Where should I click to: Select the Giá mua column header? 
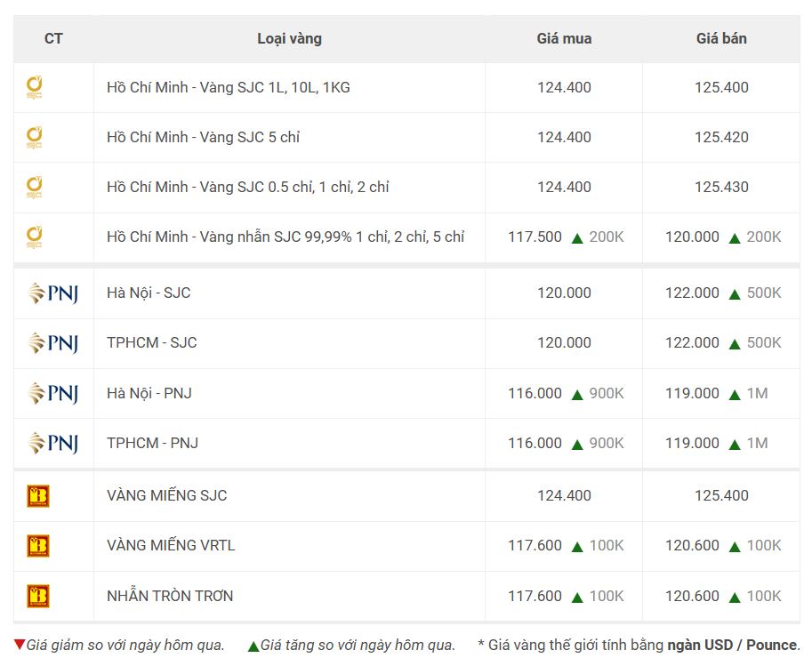click(x=564, y=39)
